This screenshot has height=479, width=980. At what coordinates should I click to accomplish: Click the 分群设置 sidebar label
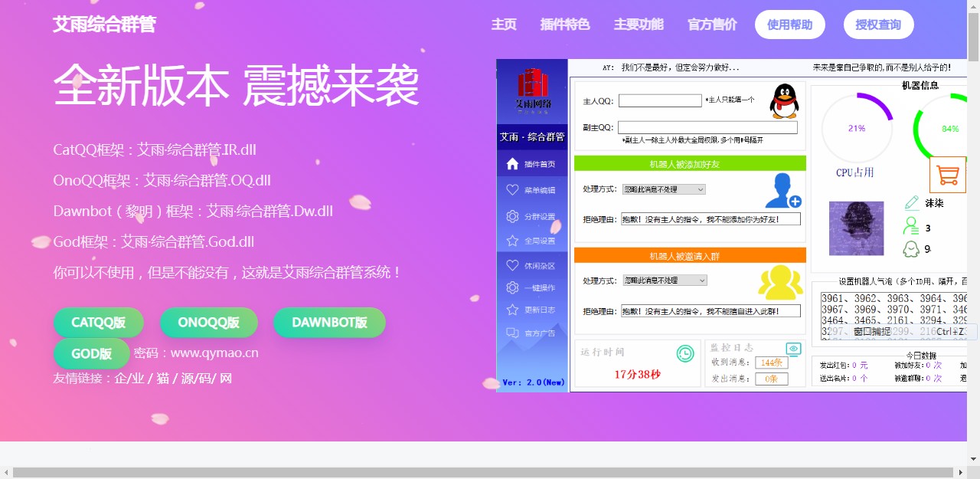[540, 217]
